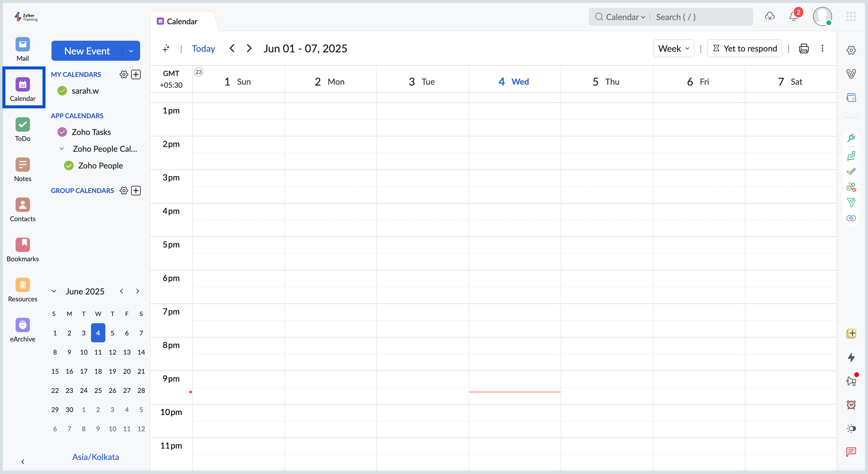
Task: Click Yet to respond button
Action: pyautogui.click(x=744, y=48)
